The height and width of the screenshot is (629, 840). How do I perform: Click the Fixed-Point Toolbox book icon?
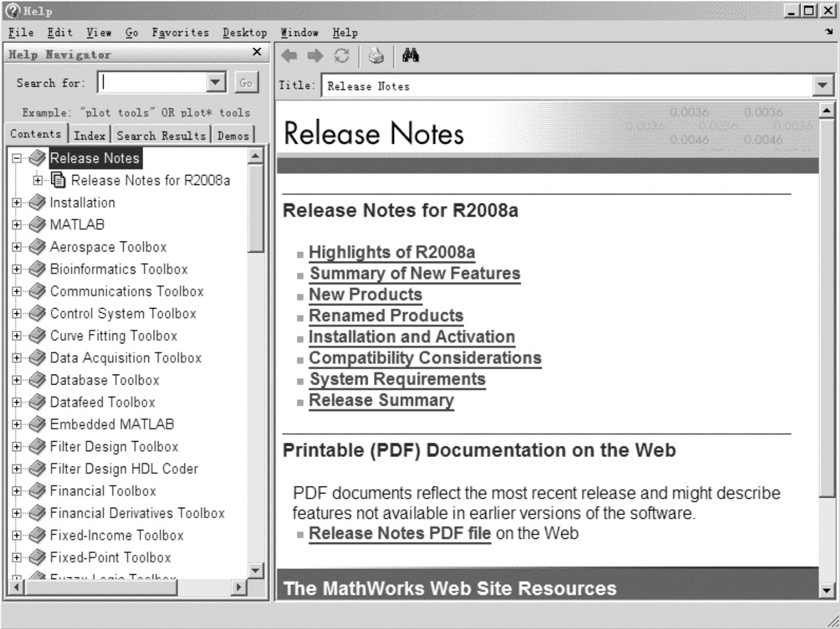tap(37, 557)
